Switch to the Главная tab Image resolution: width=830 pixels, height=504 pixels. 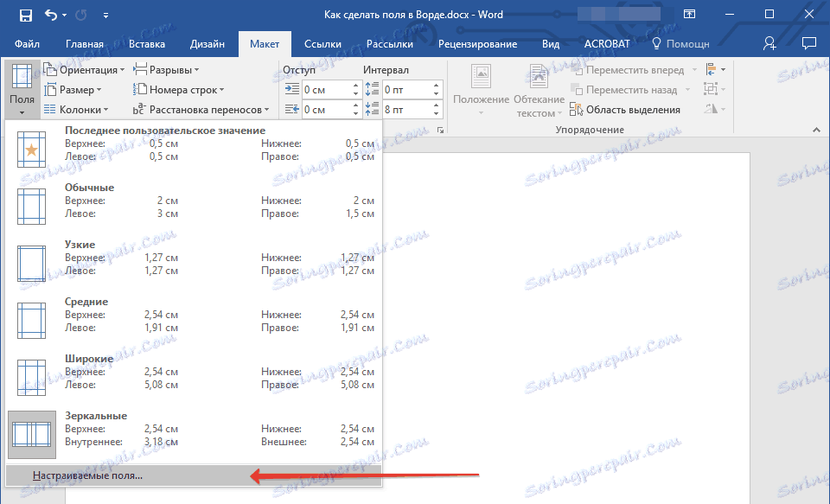click(x=85, y=44)
